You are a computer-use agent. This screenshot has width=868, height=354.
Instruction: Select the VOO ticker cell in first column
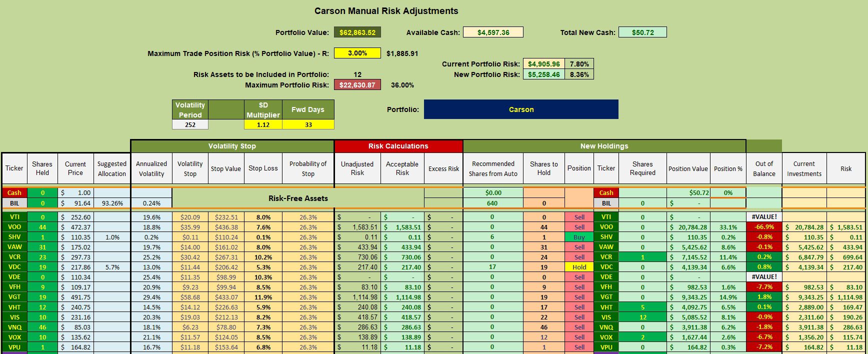point(14,227)
